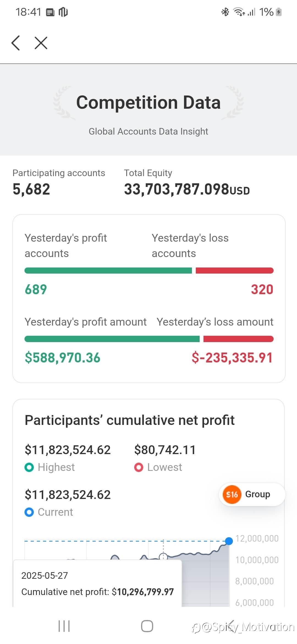Select the blue current point on chart

pos(229,541)
